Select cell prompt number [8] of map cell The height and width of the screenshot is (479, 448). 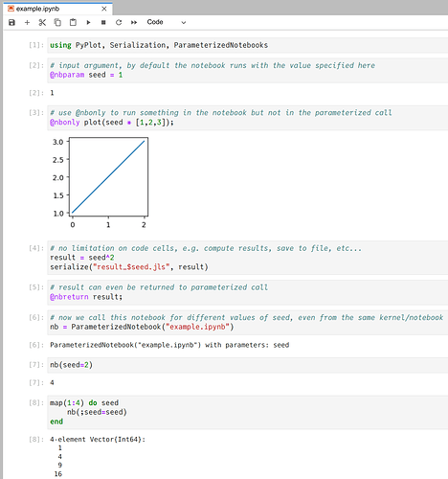[36, 402]
